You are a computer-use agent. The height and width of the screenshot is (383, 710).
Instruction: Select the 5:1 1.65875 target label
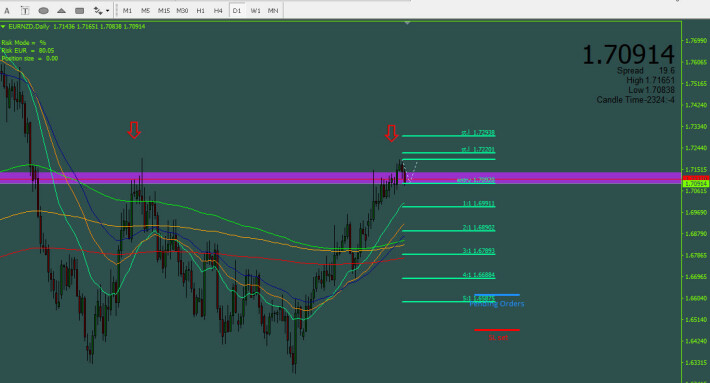[x=479, y=298]
